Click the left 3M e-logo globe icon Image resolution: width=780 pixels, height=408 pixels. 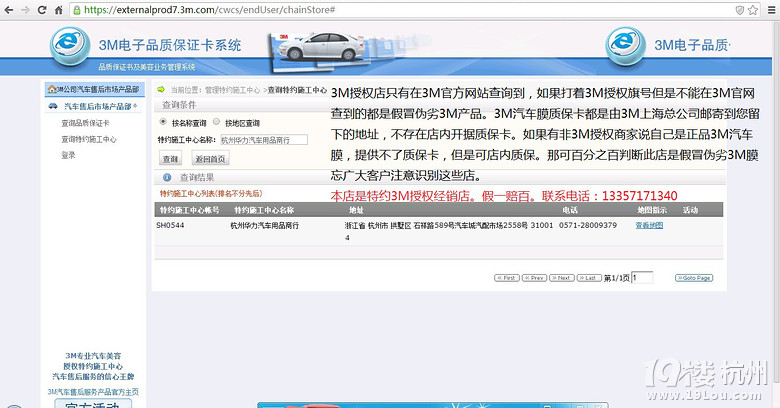point(70,45)
